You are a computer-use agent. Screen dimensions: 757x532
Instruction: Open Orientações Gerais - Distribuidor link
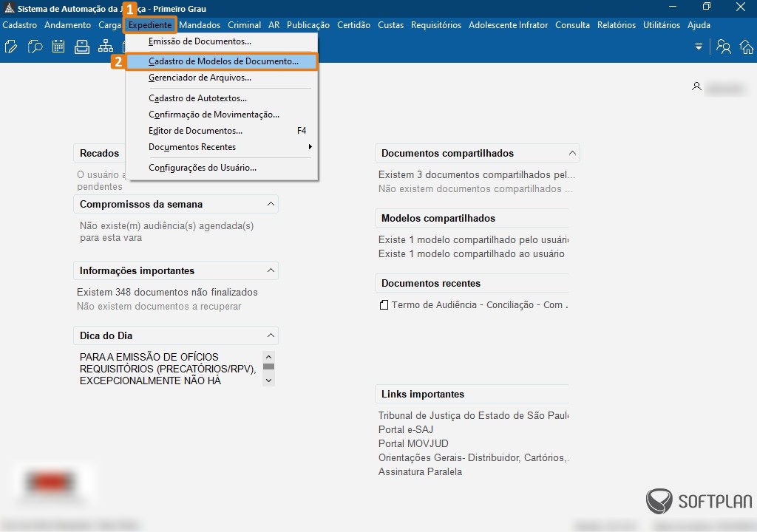473,457
